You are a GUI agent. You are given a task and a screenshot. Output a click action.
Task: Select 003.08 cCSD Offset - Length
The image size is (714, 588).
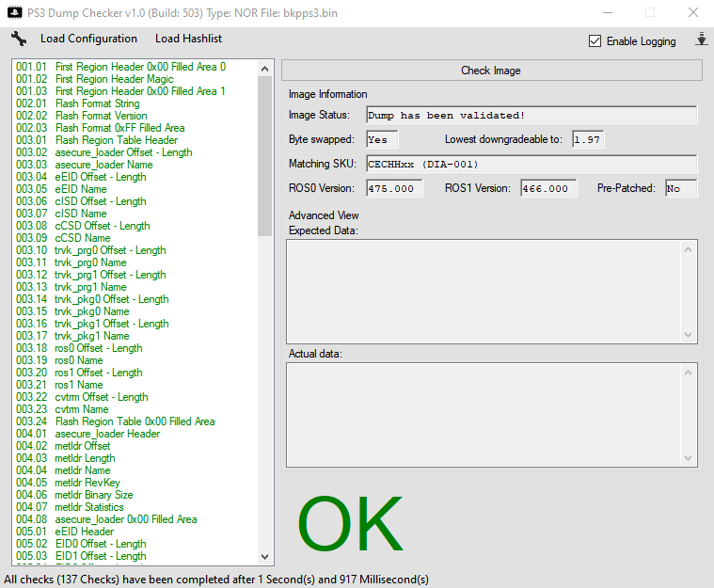(x=83, y=226)
